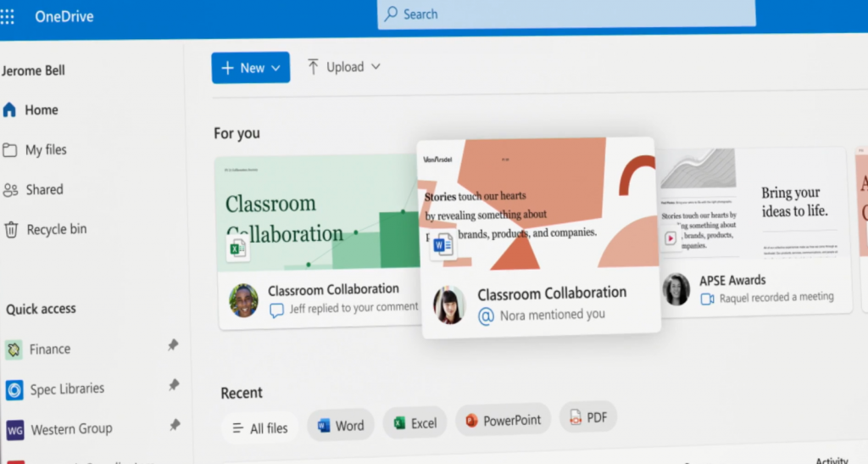The width and height of the screenshot is (868, 464).
Task: Click the New button
Action: coord(251,68)
